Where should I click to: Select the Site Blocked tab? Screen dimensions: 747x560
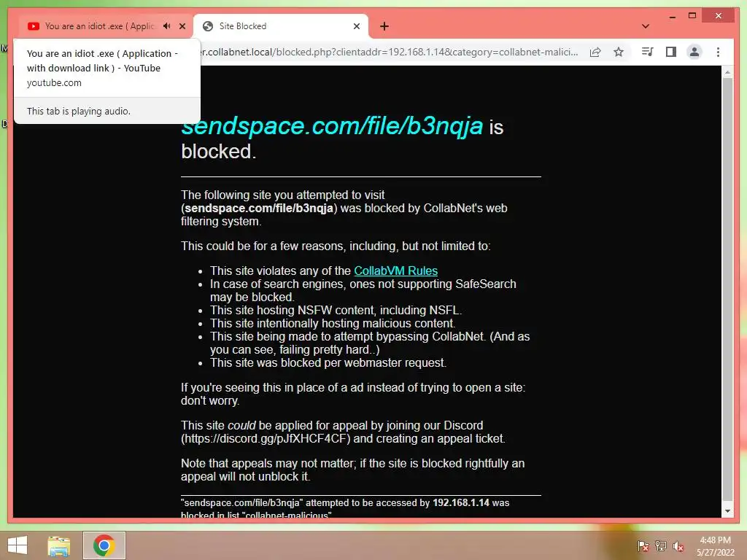pyautogui.click(x=281, y=26)
